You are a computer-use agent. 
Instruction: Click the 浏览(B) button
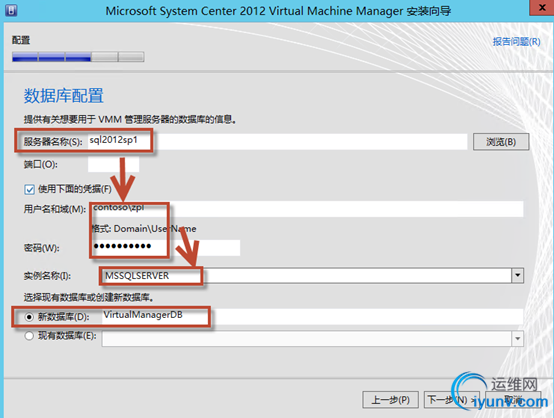(501, 142)
